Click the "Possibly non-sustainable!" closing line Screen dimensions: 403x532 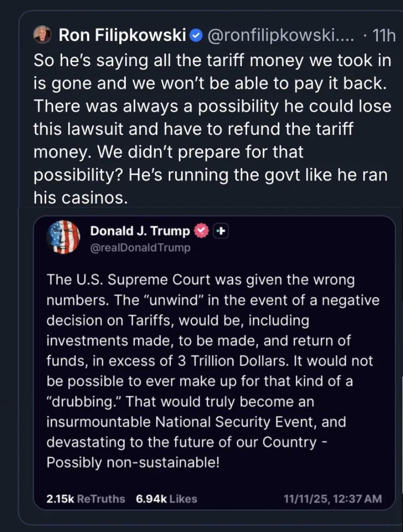pyautogui.click(x=133, y=462)
